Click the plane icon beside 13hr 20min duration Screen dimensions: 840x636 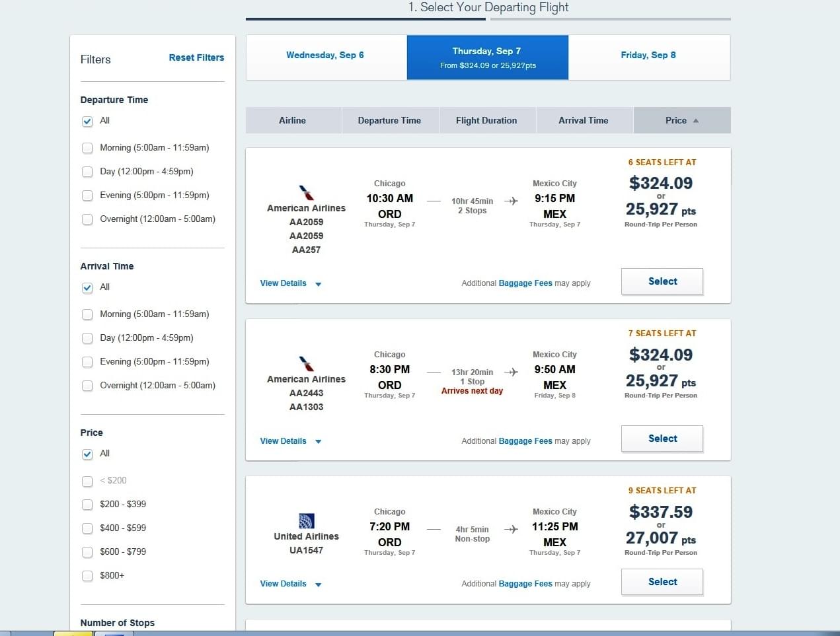click(511, 372)
